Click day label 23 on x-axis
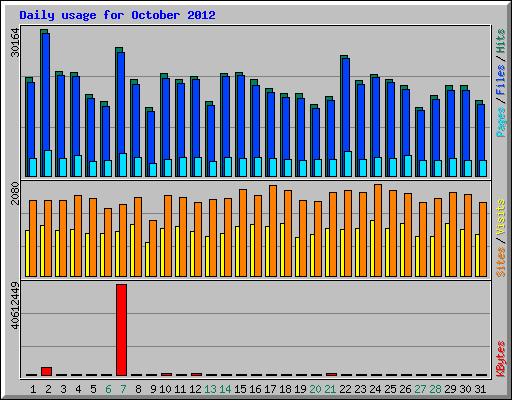Viewport: 512px width, 400px height. pyautogui.click(x=360, y=389)
